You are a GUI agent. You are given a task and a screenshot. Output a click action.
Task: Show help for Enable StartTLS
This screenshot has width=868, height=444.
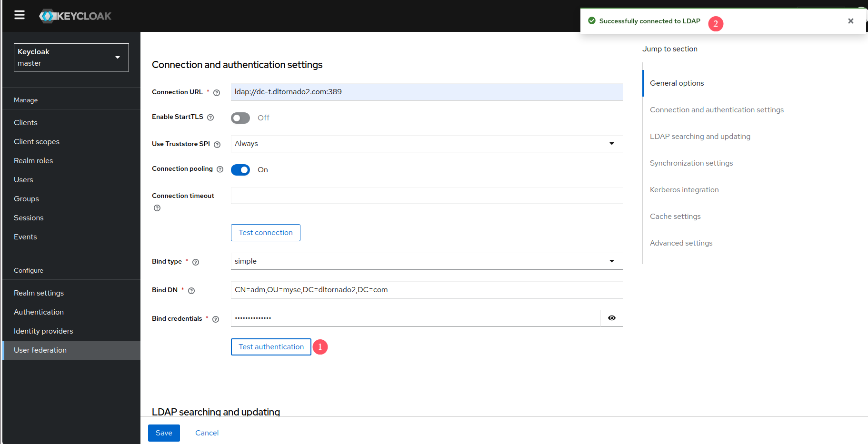(210, 118)
